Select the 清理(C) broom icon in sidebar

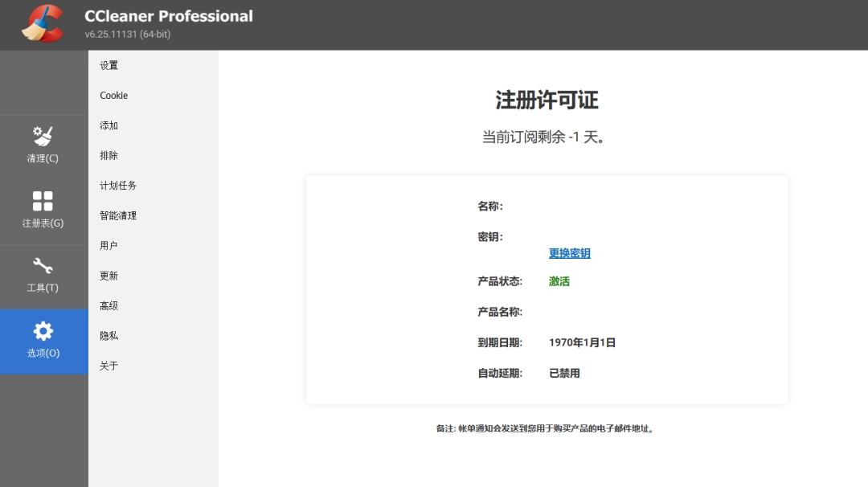coord(43,135)
